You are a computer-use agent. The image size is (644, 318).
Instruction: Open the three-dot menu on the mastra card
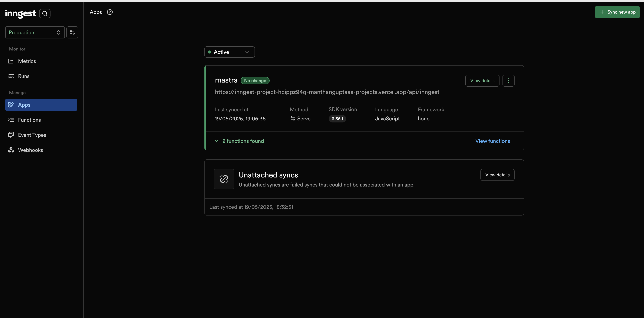click(509, 80)
